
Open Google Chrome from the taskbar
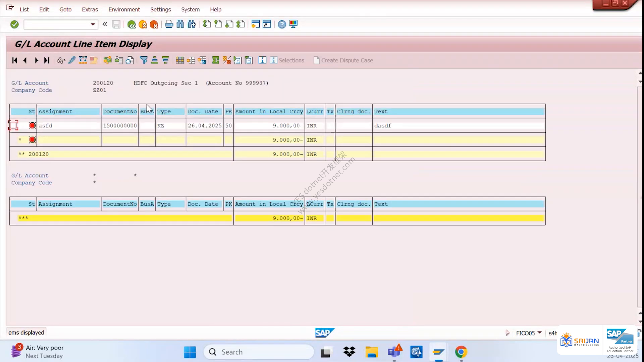461,352
